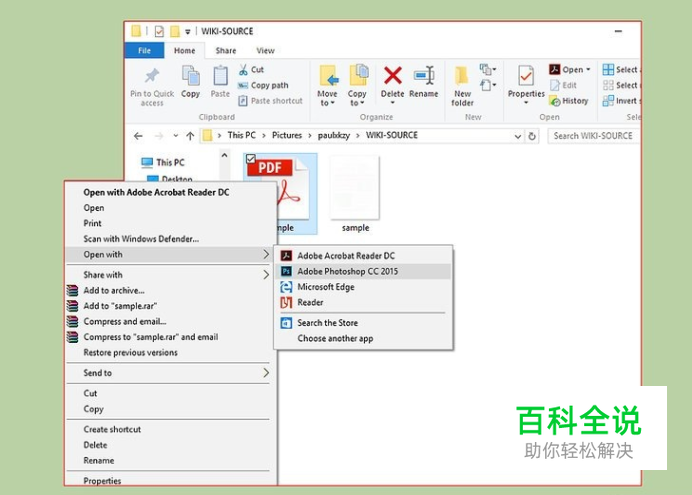Click Paste shortcut in ribbon
The height and width of the screenshot is (495, 692).
[270, 101]
